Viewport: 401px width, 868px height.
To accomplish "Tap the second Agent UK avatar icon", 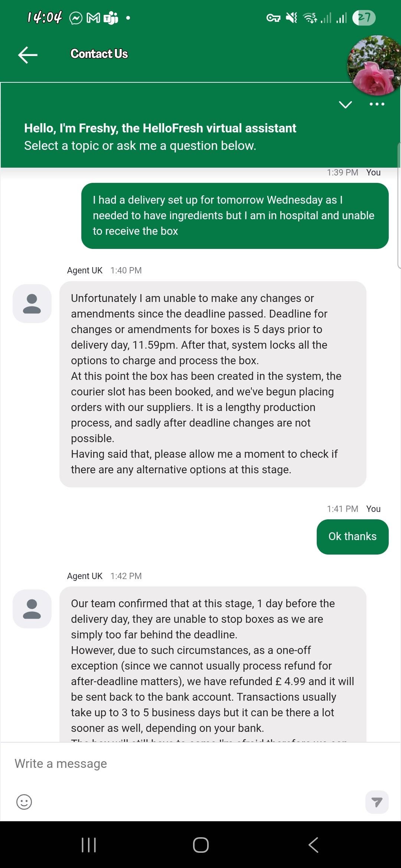I will (x=32, y=609).
